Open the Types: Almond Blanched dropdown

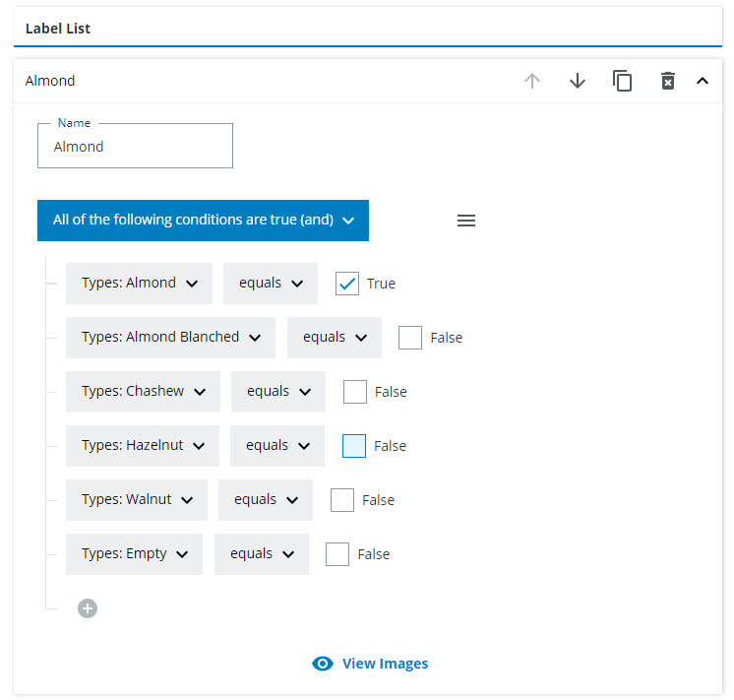click(x=170, y=338)
